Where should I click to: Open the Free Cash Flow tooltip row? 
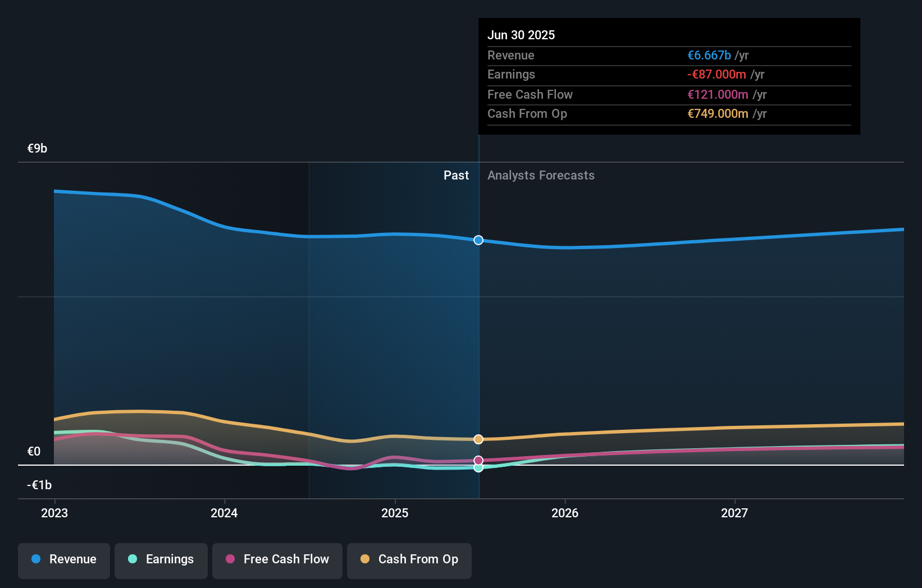pos(669,94)
